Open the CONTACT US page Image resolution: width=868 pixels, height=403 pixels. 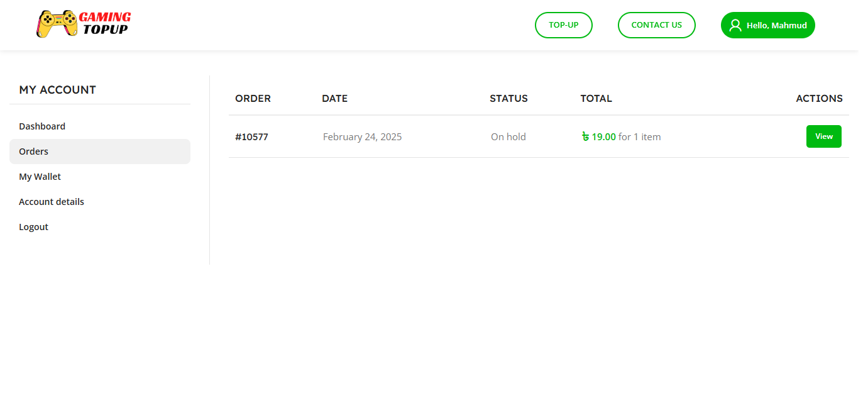tap(657, 25)
